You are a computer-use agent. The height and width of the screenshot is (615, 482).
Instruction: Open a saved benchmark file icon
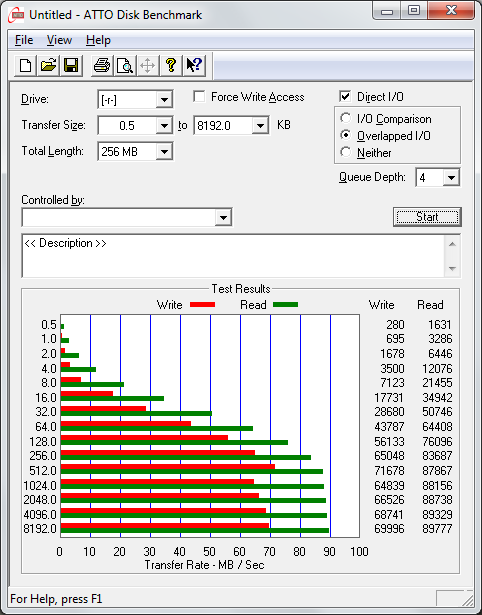click(48, 65)
